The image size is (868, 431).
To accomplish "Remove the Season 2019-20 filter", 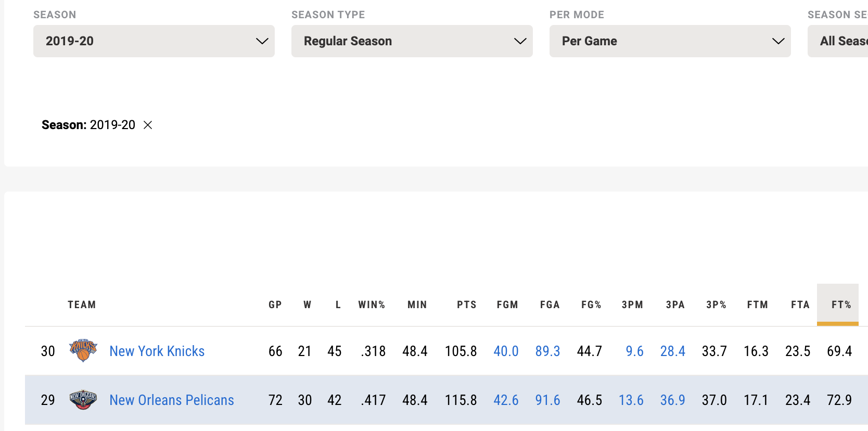I will point(148,125).
